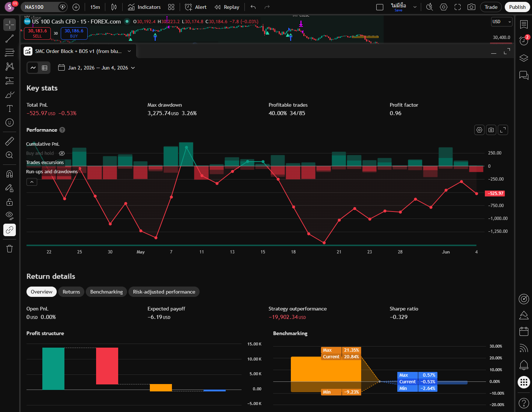Screen dimensions: 532x412
Task: Open performance chart settings hexagon icon
Action: click(479, 130)
